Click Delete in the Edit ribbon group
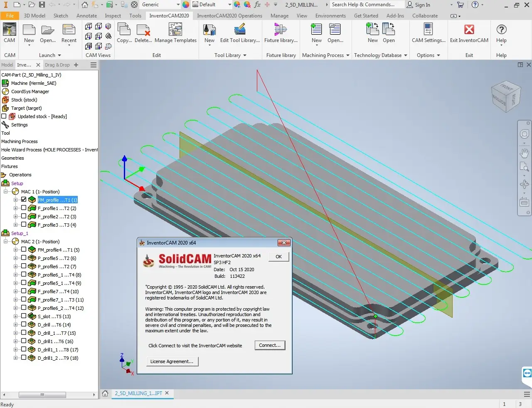Image resolution: width=532 pixels, height=408 pixels. coord(143,33)
